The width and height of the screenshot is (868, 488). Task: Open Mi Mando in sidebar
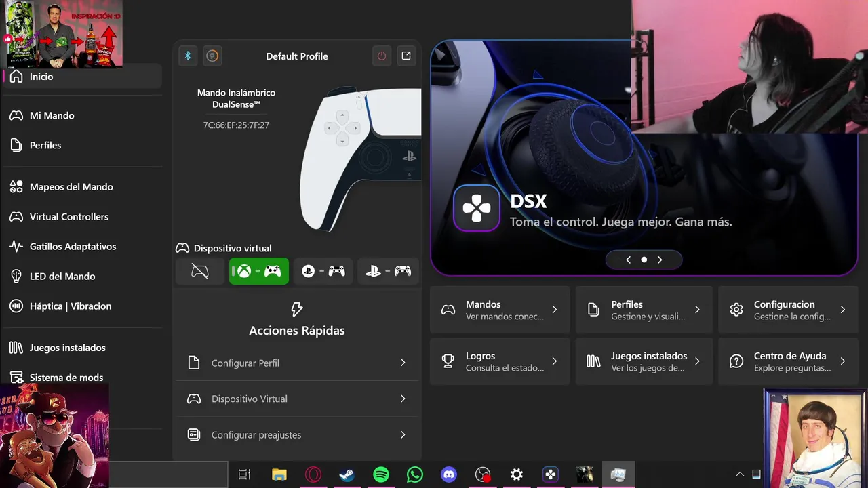pos(83,115)
